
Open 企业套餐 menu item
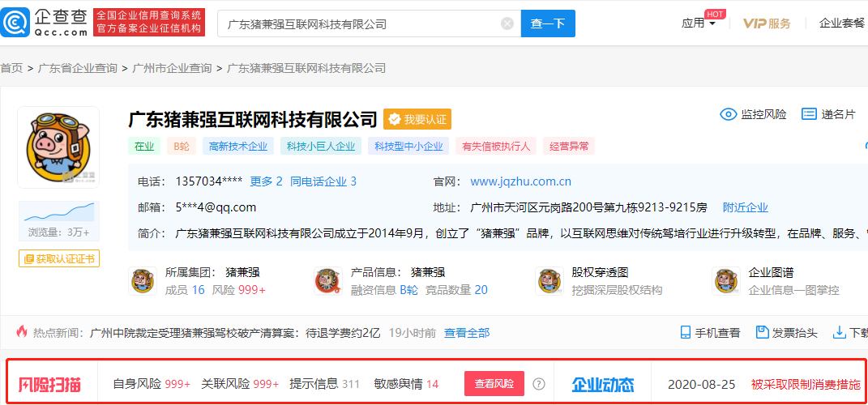(x=841, y=23)
